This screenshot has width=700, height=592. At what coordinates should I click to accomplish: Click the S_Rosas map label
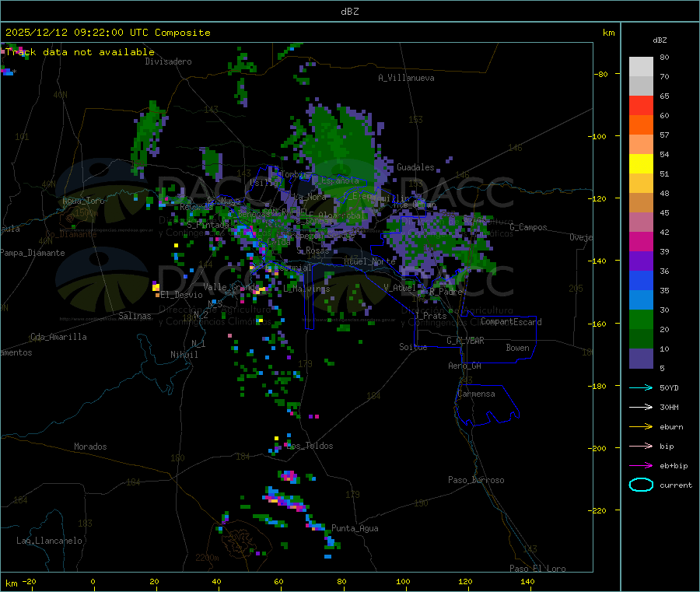313,251
